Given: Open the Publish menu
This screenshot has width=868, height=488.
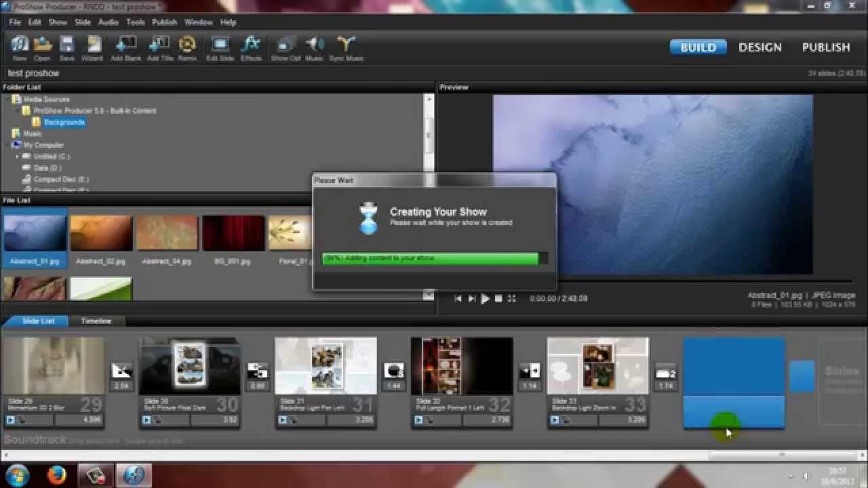Looking at the screenshot, I should coord(164,22).
